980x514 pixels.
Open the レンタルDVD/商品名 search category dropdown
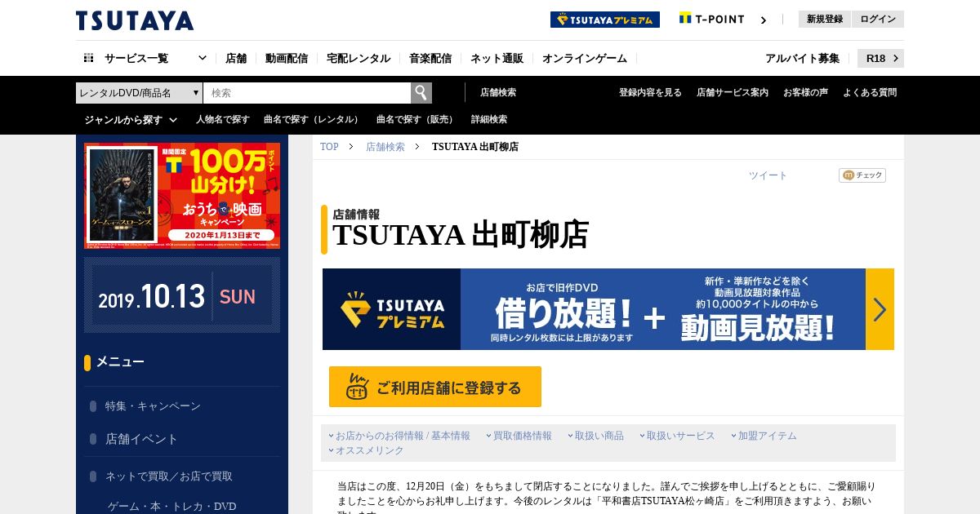pos(139,93)
